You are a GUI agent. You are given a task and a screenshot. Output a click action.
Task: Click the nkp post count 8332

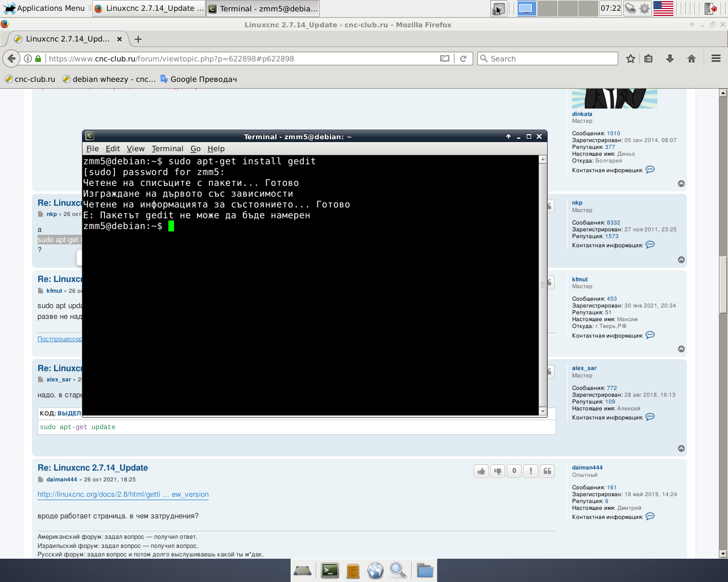click(613, 223)
